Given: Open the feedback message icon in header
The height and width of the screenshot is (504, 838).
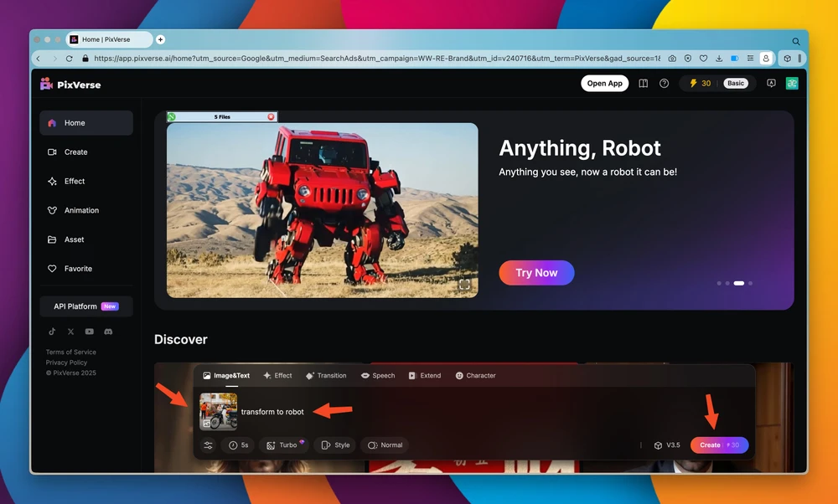Looking at the screenshot, I should tap(771, 84).
